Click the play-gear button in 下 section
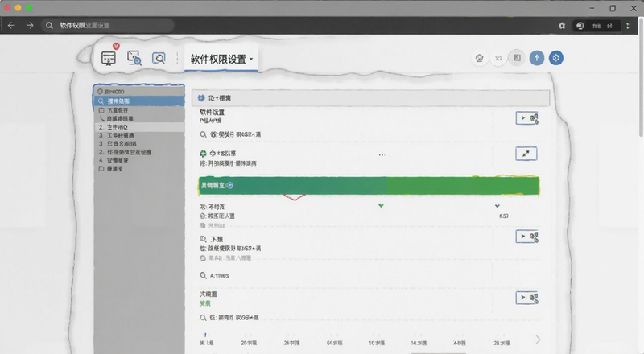644x354 pixels. (526, 237)
